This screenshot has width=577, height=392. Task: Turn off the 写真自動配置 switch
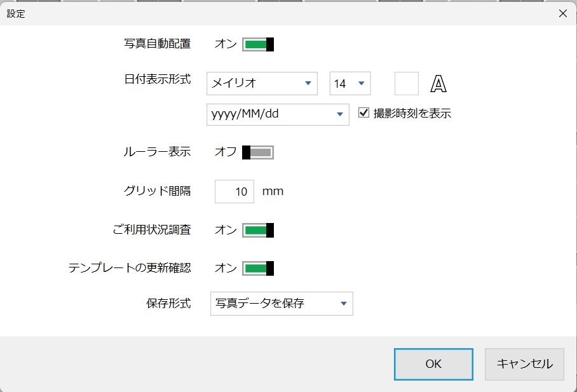click(x=258, y=44)
